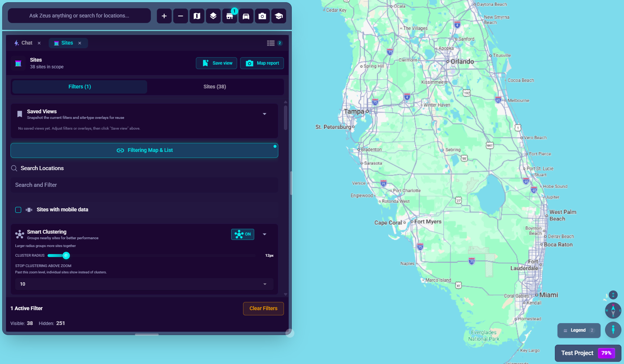
Task: Open the Filters (1) tab
Action: (80, 87)
